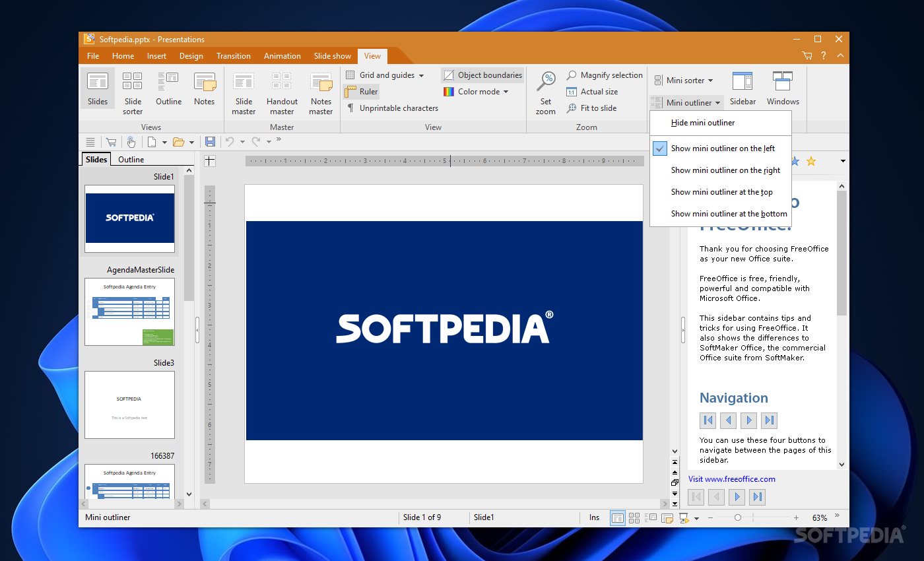The height and width of the screenshot is (561, 924).
Task: Open the Handout master view
Action: point(282,93)
